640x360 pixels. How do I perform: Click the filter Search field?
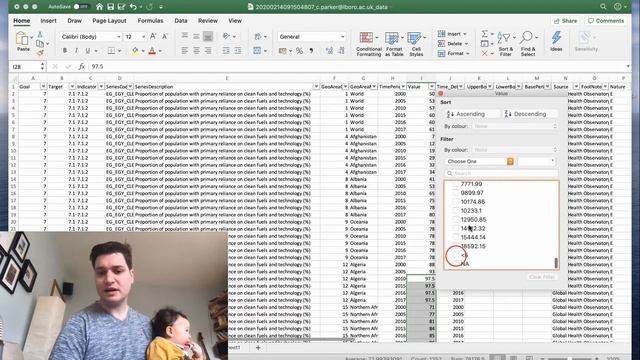click(501, 173)
